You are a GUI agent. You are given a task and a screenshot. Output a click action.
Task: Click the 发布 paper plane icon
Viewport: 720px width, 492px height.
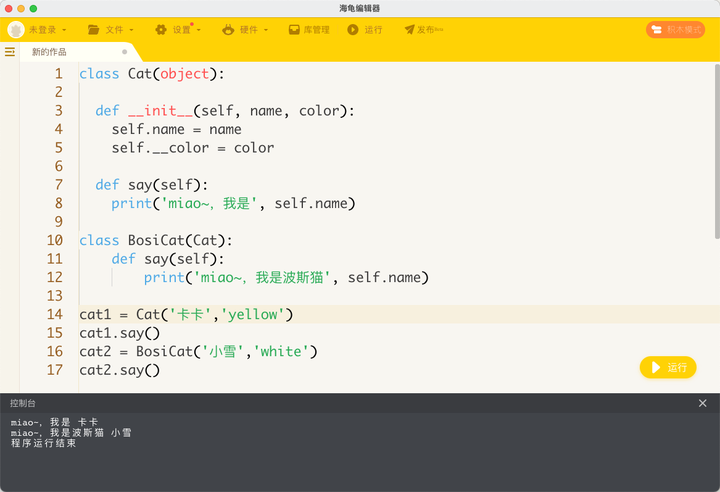[409, 30]
